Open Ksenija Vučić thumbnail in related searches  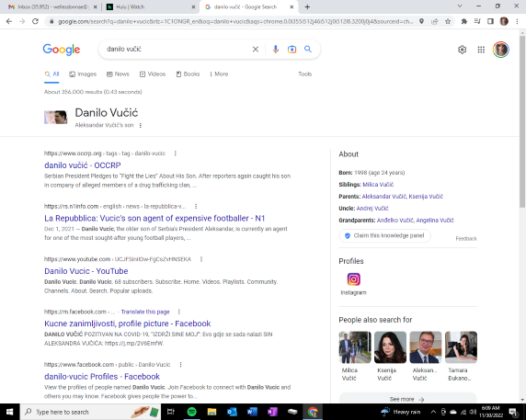390,347
